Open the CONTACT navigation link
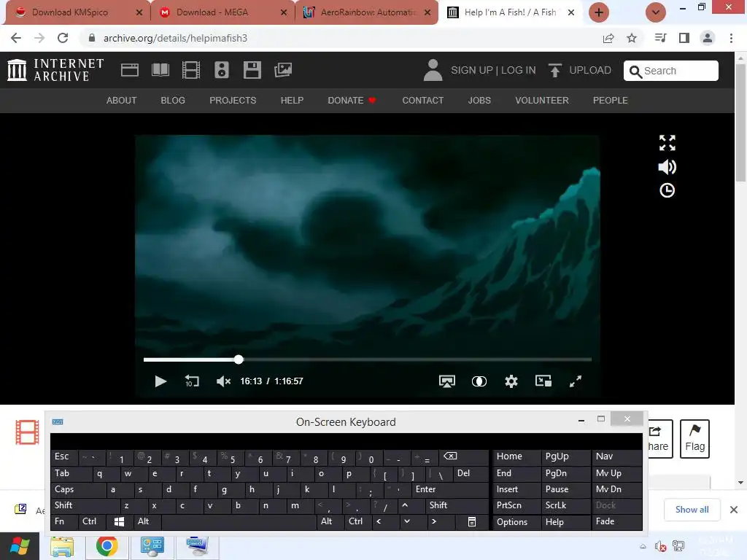 422,101
